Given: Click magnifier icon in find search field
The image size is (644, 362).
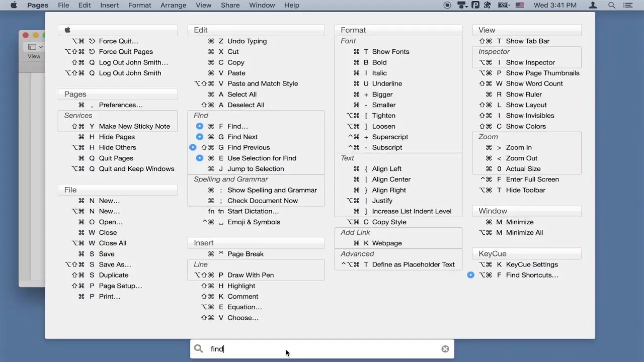Looking at the screenshot, I should pos(199,348).
